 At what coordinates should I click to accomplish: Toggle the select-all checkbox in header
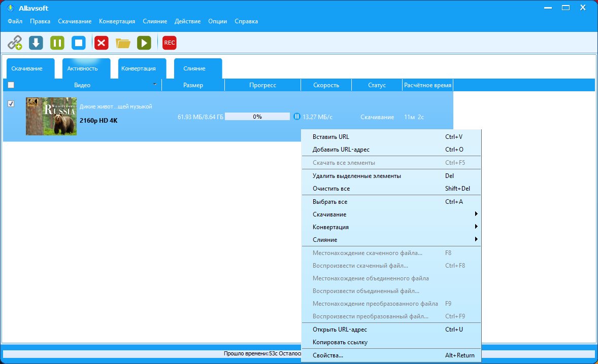click(11, 85)
